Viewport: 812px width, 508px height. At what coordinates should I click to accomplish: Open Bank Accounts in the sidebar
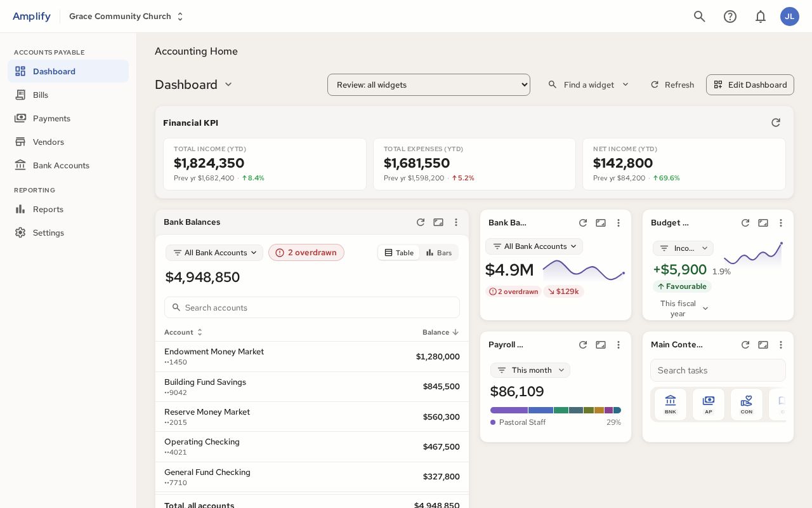coord(68,165)
